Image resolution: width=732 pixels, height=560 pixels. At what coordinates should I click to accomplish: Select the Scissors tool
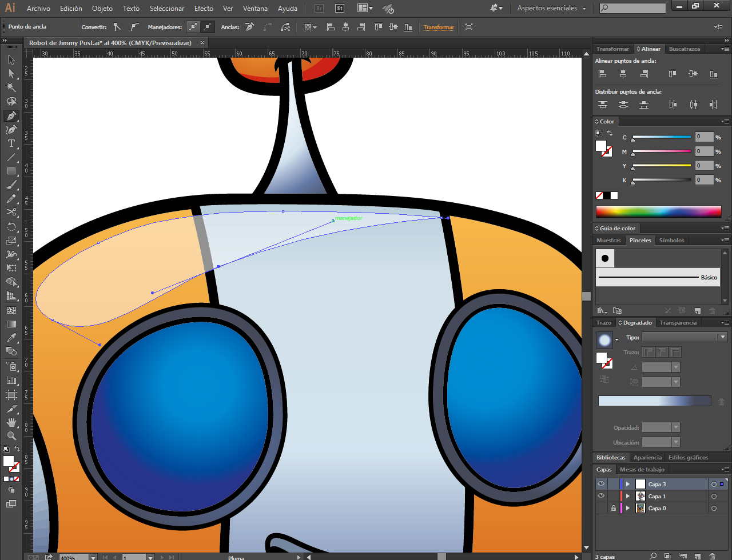11,213
